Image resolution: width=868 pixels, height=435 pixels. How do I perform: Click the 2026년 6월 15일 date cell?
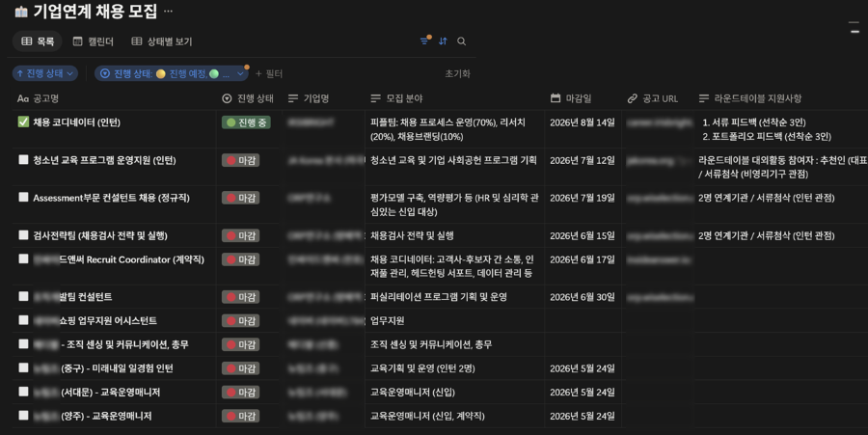click(583, 235)
